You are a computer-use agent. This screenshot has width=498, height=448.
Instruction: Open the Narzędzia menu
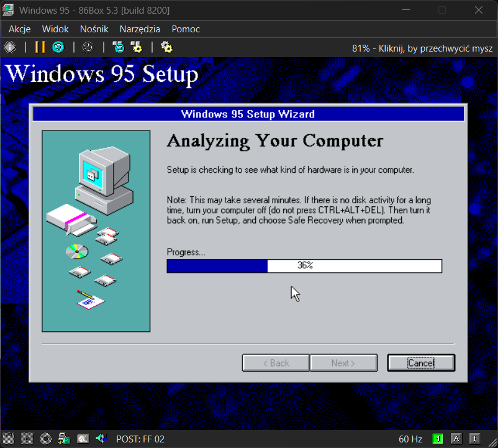140,29
